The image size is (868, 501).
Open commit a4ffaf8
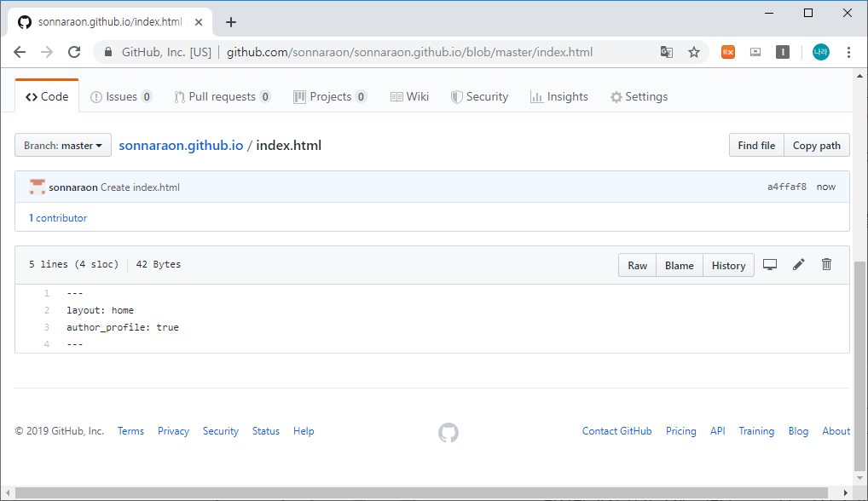click(787, 187)
